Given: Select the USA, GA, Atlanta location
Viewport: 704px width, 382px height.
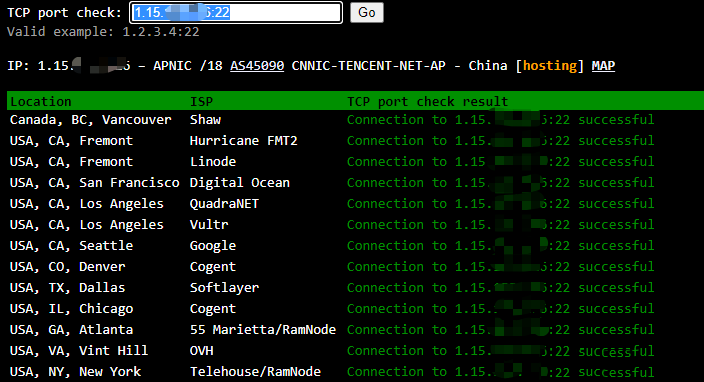Looking at the screenshot, I should pos(71,330).
